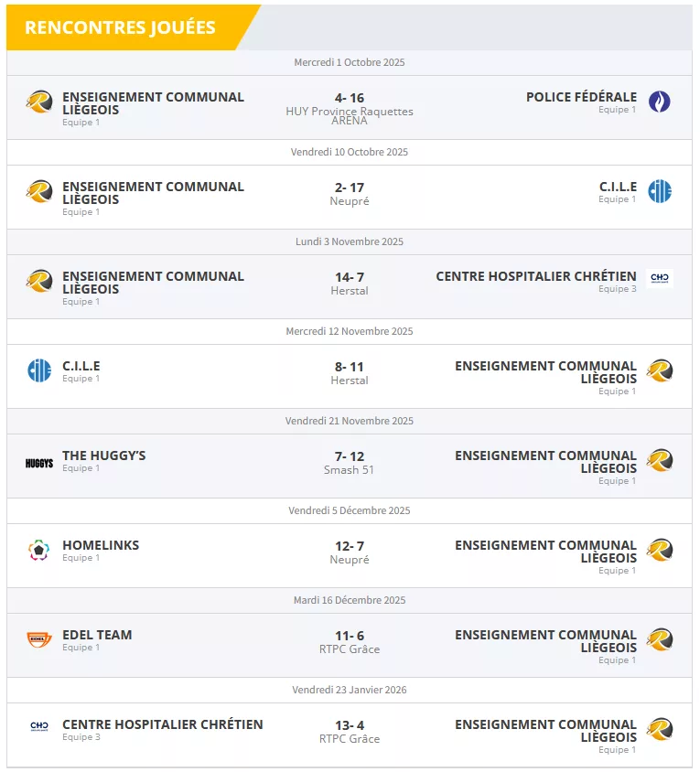Screen dimensions: 700x772
Task: Click the Edel Team logo
Action: pyautogui.click(x=39, y=640)
